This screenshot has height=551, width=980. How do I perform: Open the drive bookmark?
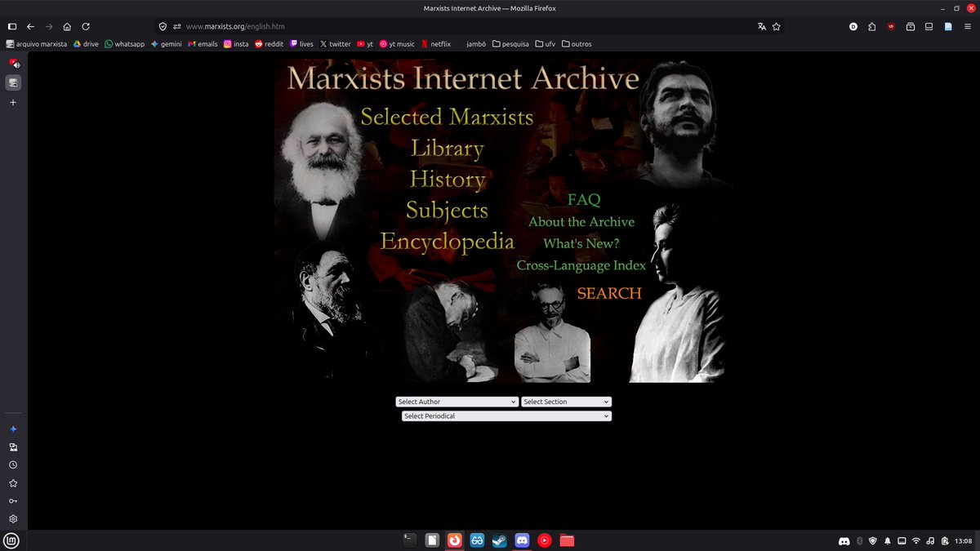(x=85, y=44)
